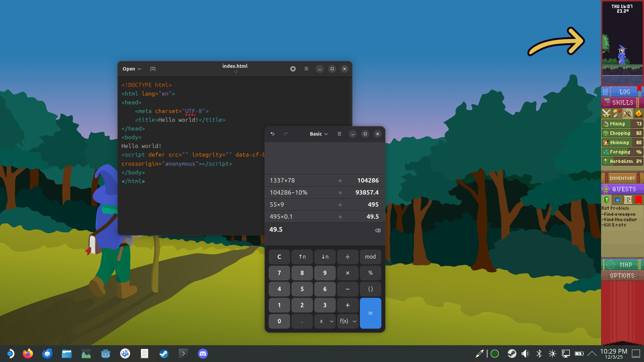Open the Basic mode dropdown in Calculator
Screen dimensions: 644x362
pyautogui.click(x=318, y=134)
